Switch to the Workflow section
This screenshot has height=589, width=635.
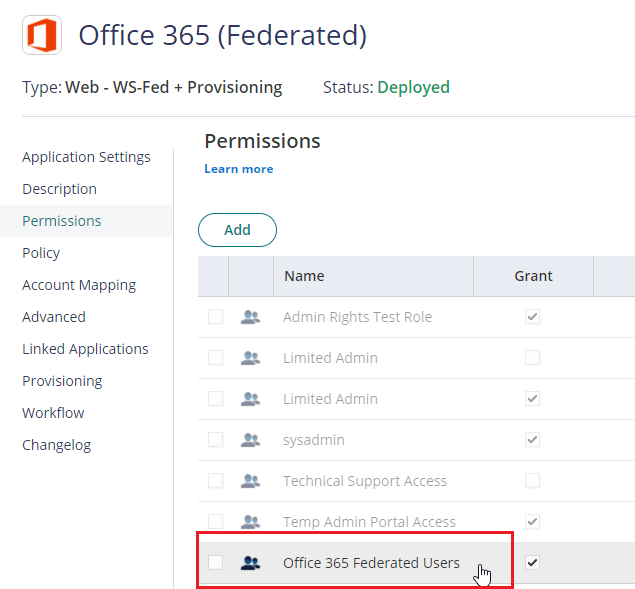(x=53, y=413)
